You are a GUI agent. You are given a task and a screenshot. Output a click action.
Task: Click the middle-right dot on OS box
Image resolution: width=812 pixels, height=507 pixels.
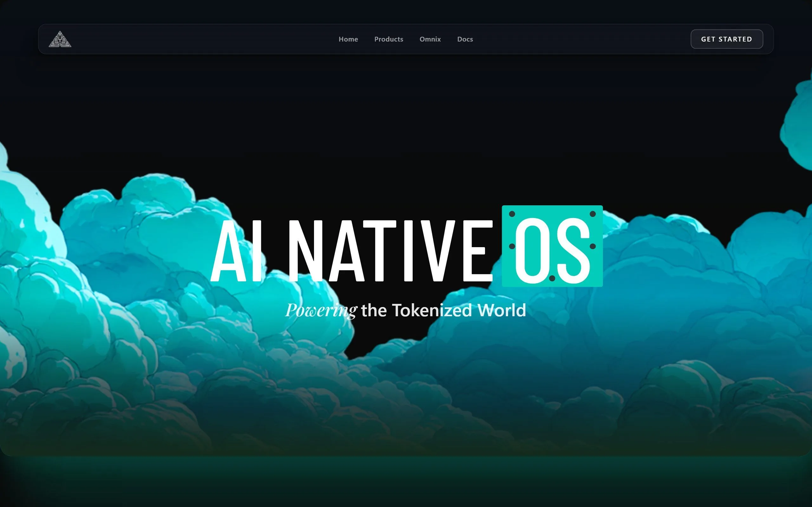pos(593,247)
